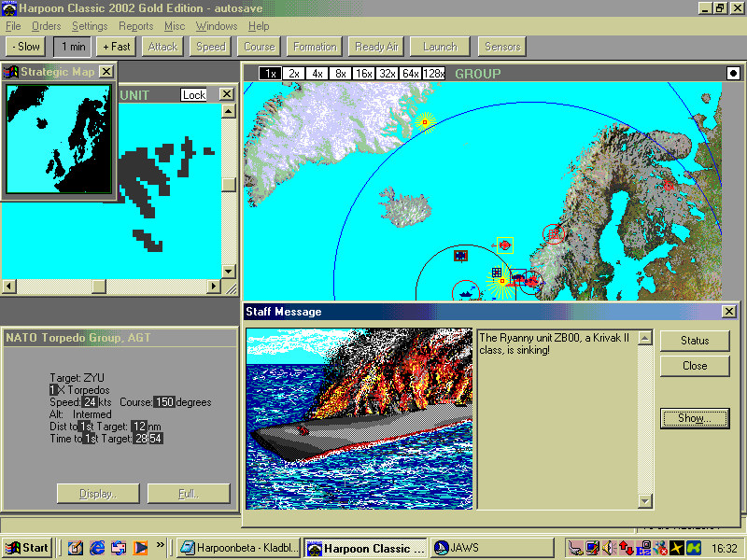Image resolution: width=747 pixels, height=560 pixels.
Task: Select 4x zoom level
Action: click(317, 74)
